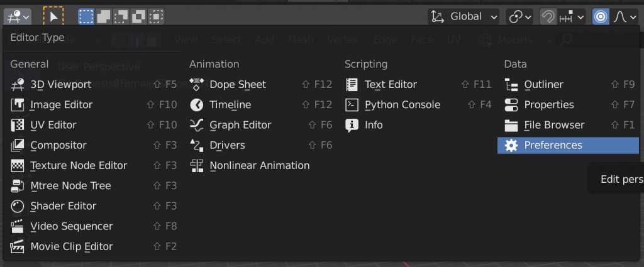This screenshot has width=644, height=267.
Task: Select Mtree Node Tree entry
Action: [x=93, y=186]
